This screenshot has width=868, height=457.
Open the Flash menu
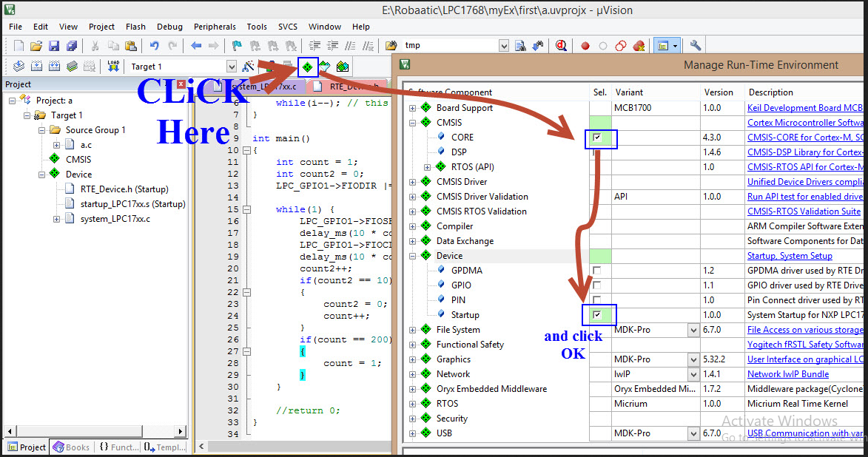135,27
